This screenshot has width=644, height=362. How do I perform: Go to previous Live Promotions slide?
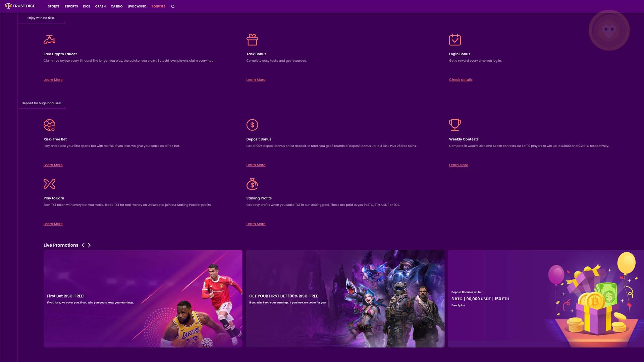(x=83, y=245)
